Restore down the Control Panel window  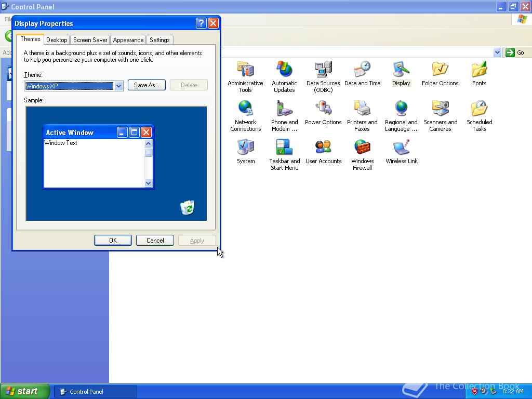(513, 6)
